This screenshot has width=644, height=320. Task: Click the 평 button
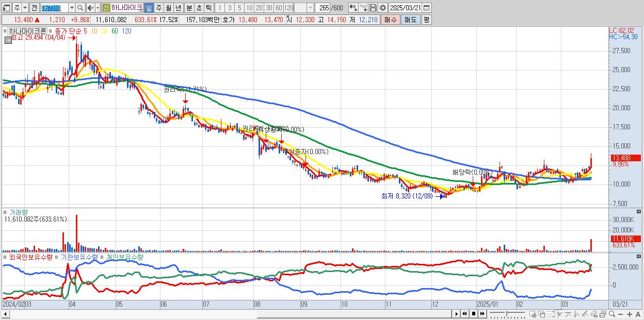tap(426, 20)
